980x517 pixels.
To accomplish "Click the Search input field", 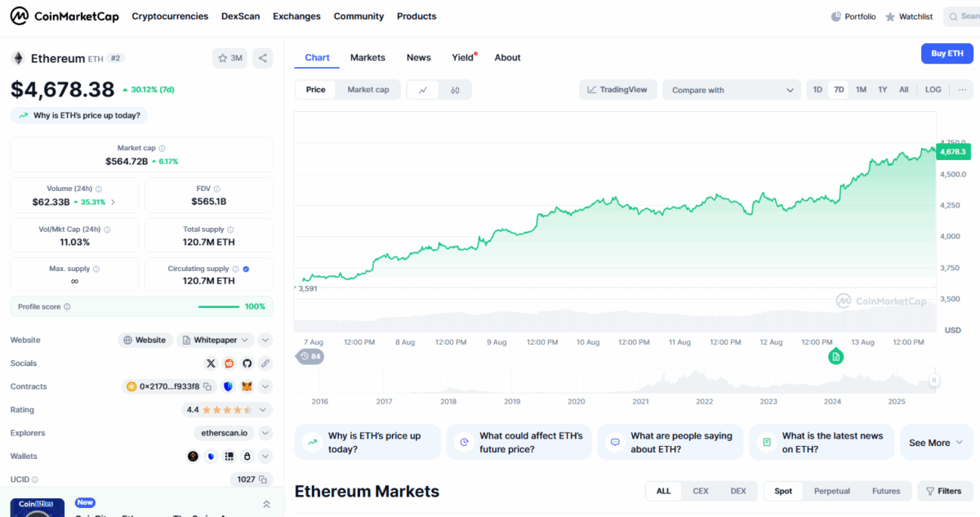I will 961,16.
